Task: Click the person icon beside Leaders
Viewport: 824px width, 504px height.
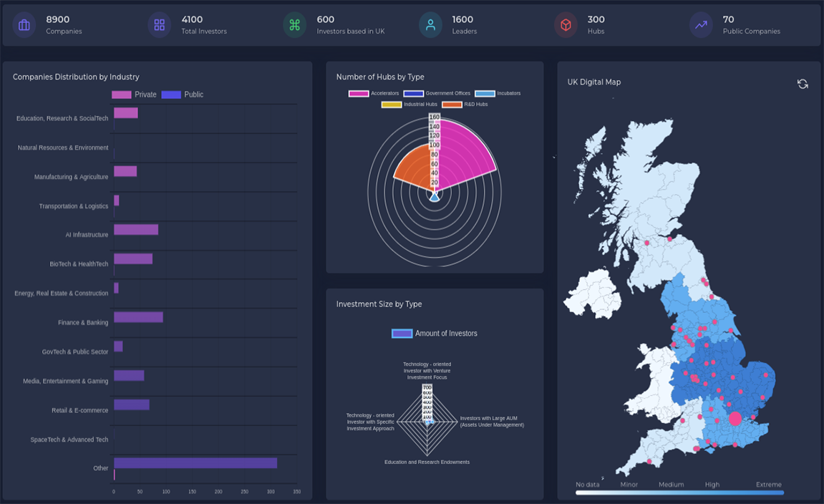Action: click(x=430, y=25)
